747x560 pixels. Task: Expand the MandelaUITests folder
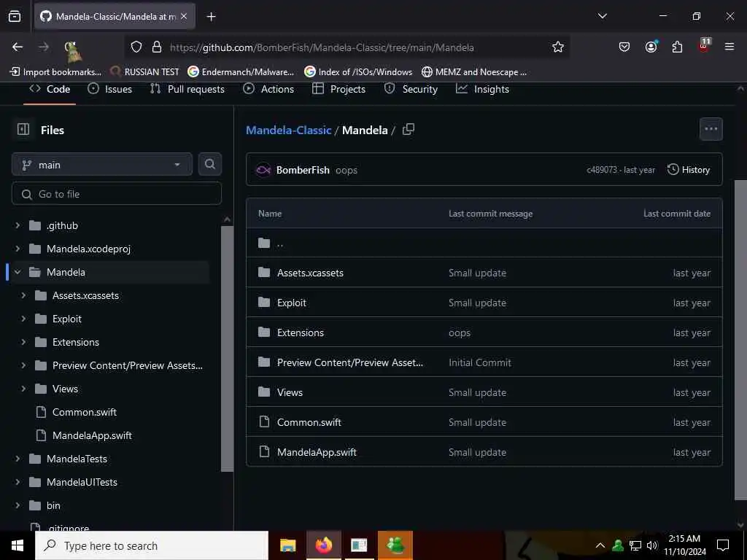click(18, 482)
